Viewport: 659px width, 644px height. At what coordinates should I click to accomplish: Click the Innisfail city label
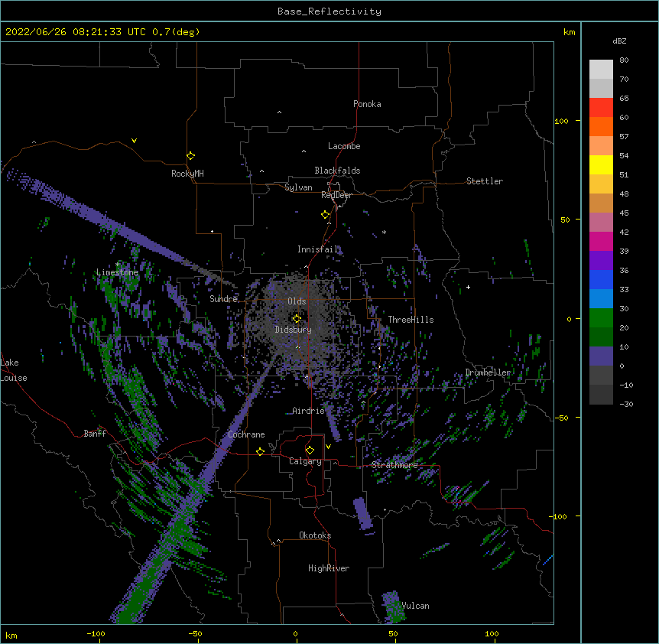point(318,249)
